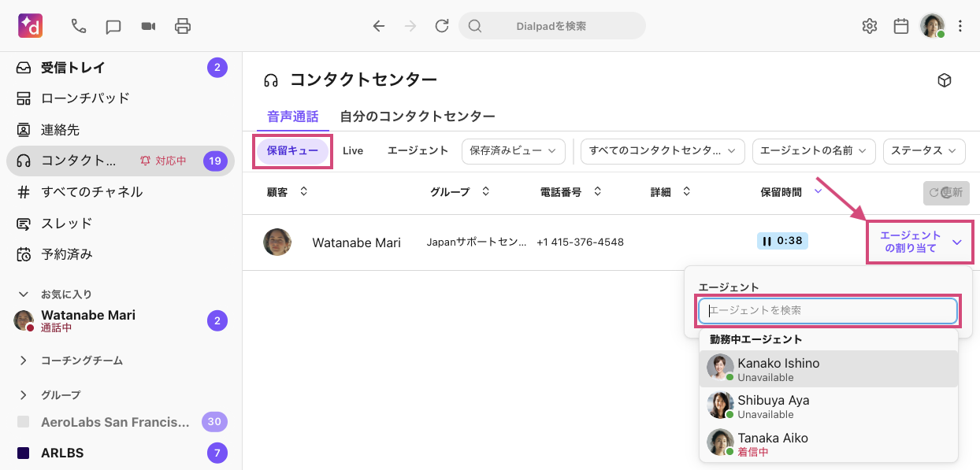The height and width of the screenshot is (470, 980).
Task: Open the message chat icon
Action: click(113, 26)
